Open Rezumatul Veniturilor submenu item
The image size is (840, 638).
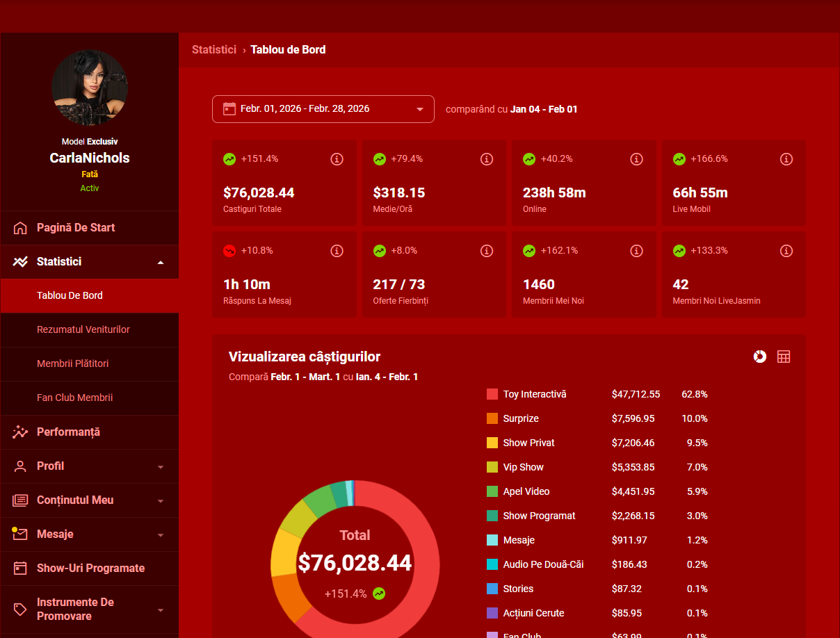click(x=90, y=330)
